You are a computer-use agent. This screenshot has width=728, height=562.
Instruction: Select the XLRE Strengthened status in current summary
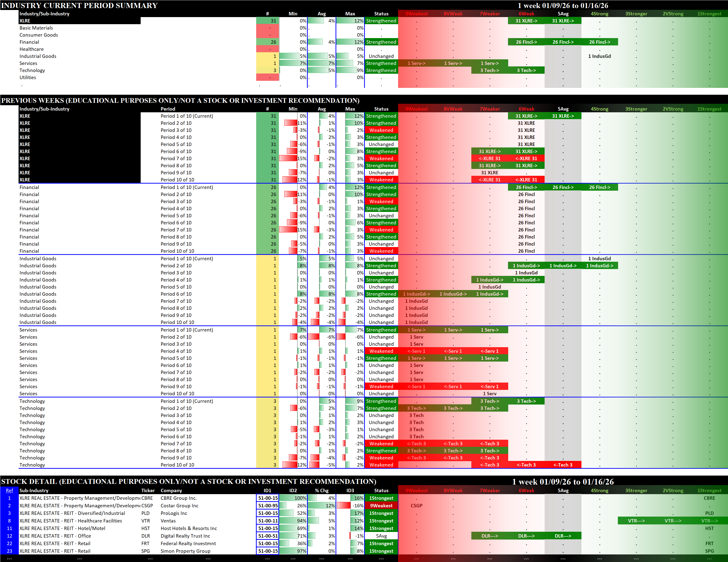click(381, 21)
